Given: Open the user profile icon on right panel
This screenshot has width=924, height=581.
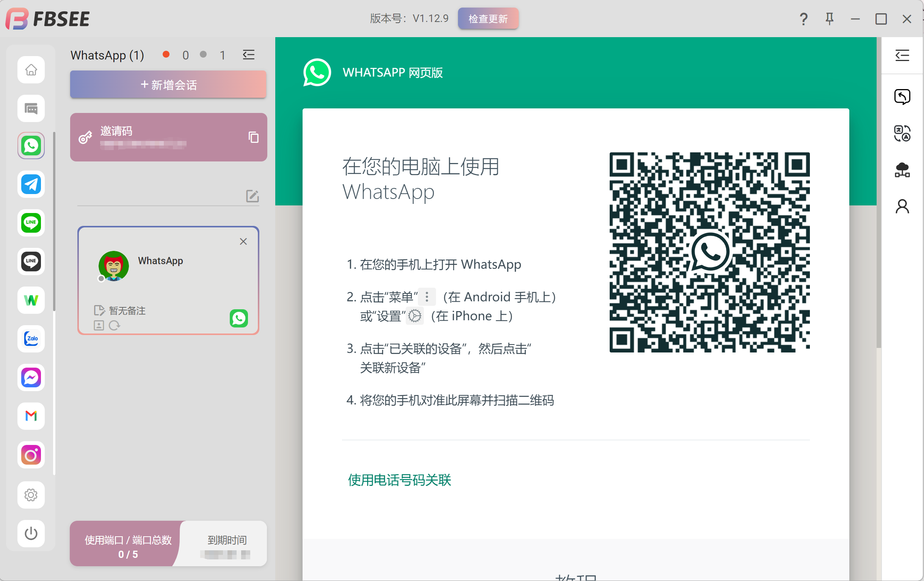Looking at the screenshot, I should [902, 207].
